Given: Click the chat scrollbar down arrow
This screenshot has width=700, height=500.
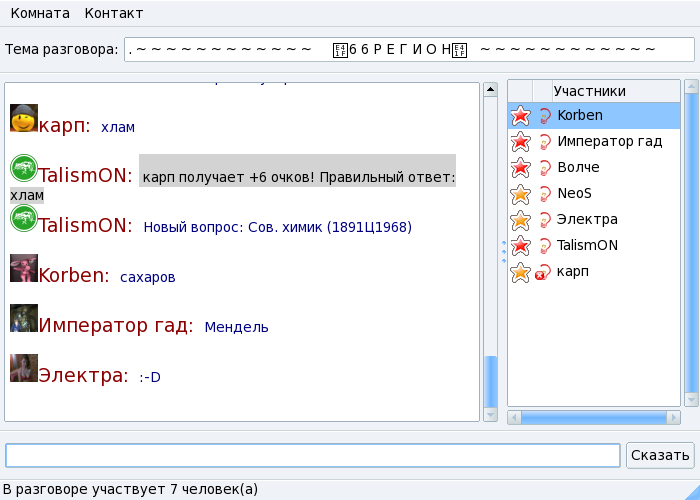Looking at the screenshot, I should click(x=490, y=414).
